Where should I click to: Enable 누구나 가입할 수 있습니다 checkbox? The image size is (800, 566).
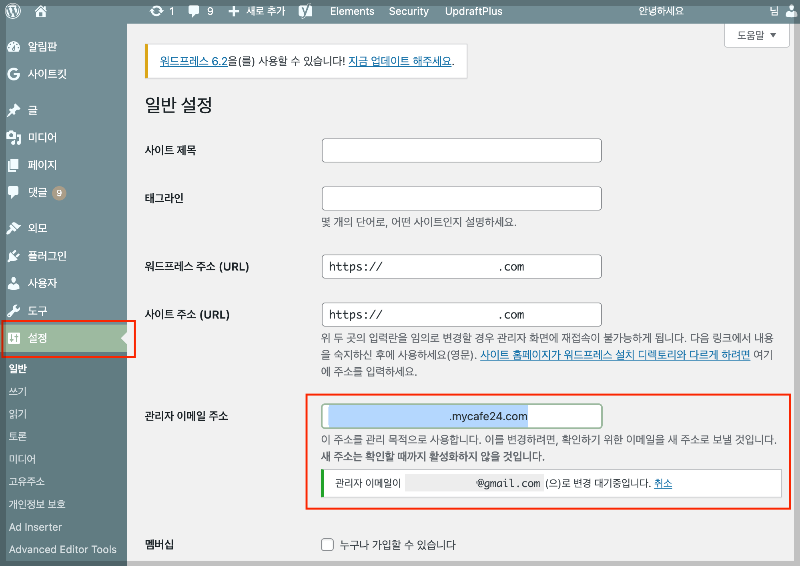point(328,545)
